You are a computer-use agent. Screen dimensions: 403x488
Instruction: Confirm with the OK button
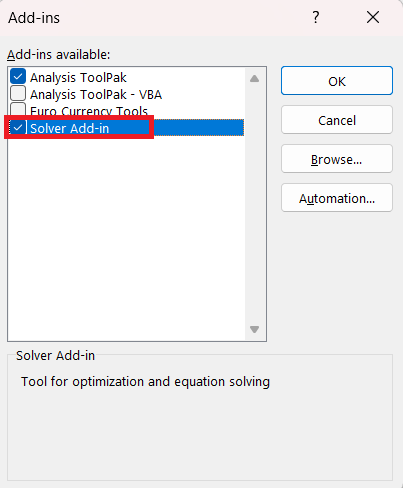point(337,81)
